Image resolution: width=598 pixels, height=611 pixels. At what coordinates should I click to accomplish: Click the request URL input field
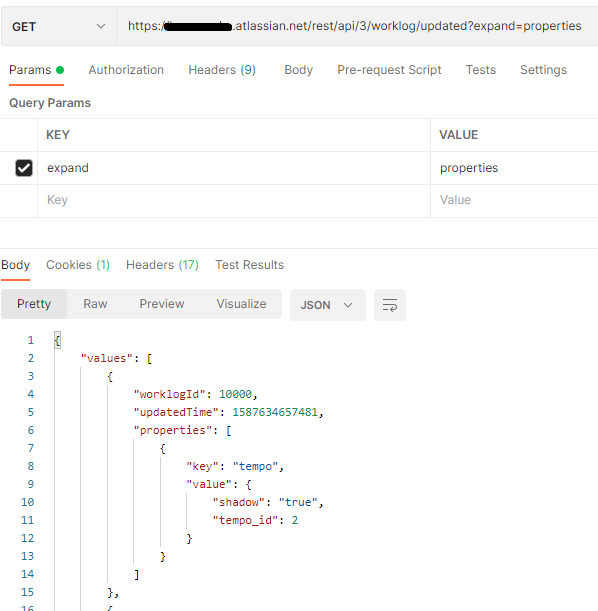[357, 26]
